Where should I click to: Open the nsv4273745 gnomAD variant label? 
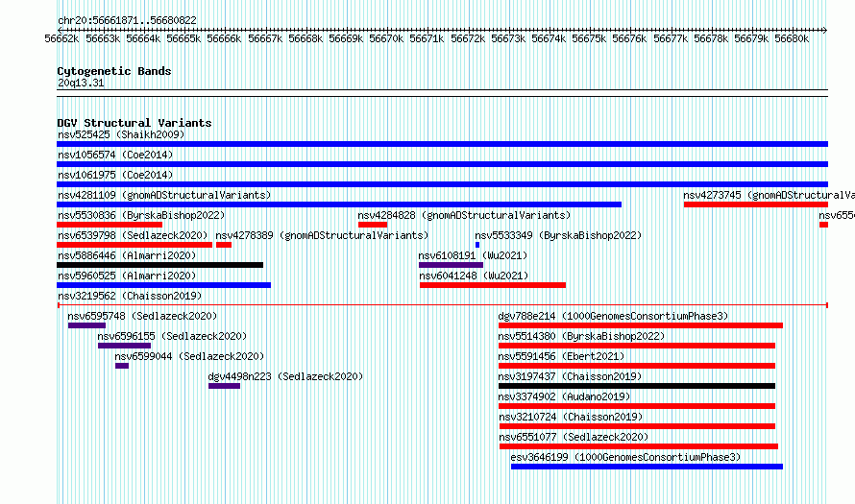coord(769,195)
